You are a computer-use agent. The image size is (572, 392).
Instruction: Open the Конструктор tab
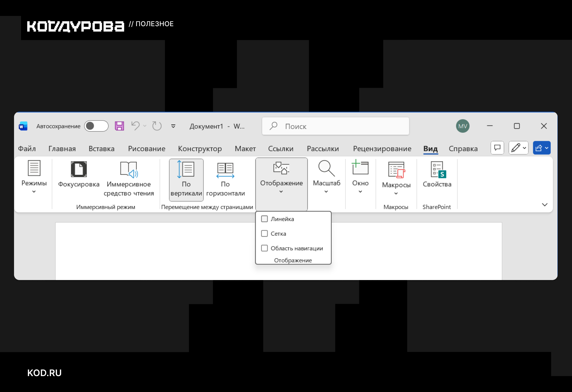tap(200, 148)
